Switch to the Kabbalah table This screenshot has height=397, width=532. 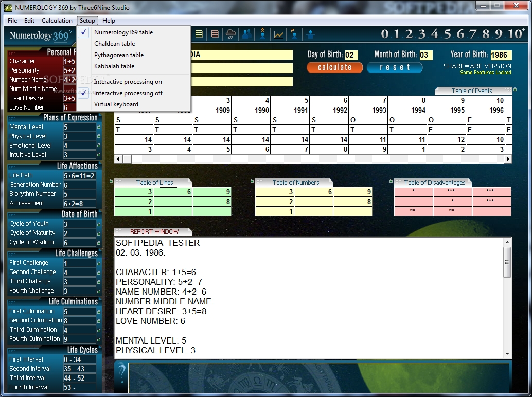(x=133, y=66)
